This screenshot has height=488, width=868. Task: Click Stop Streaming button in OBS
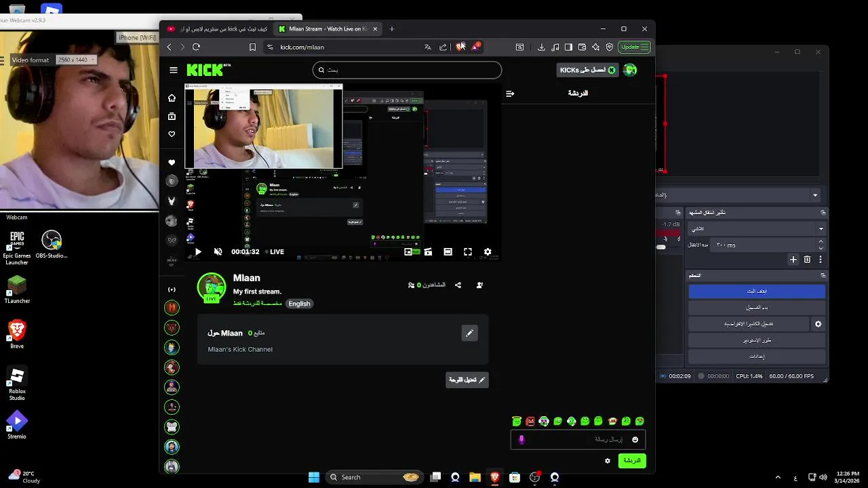coord(757,291)
